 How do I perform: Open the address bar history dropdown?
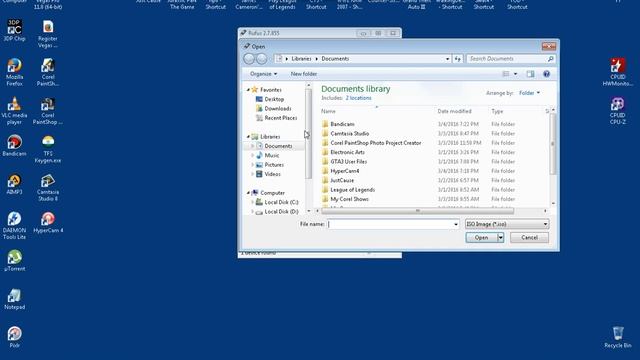pos(447,59)
